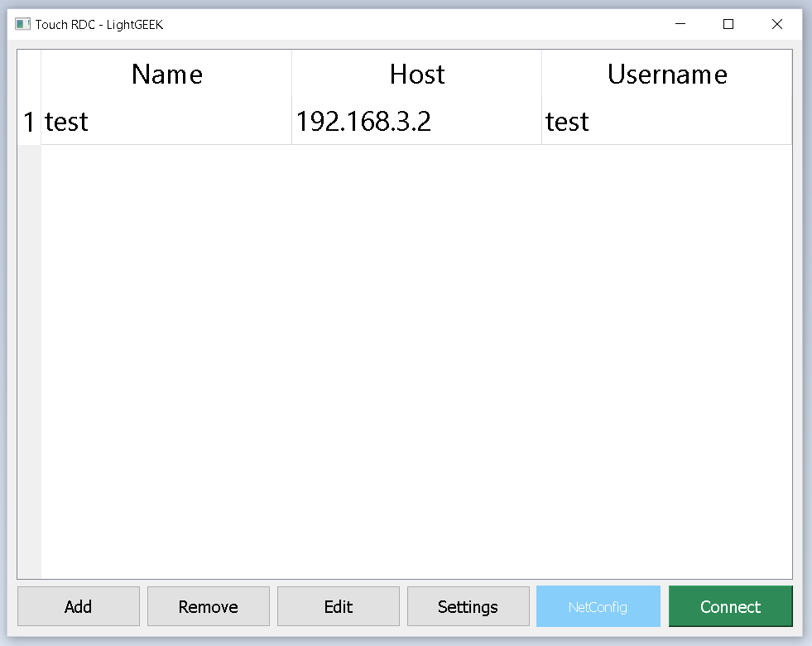Start session with green Connect button

click(x=730, y=606)
